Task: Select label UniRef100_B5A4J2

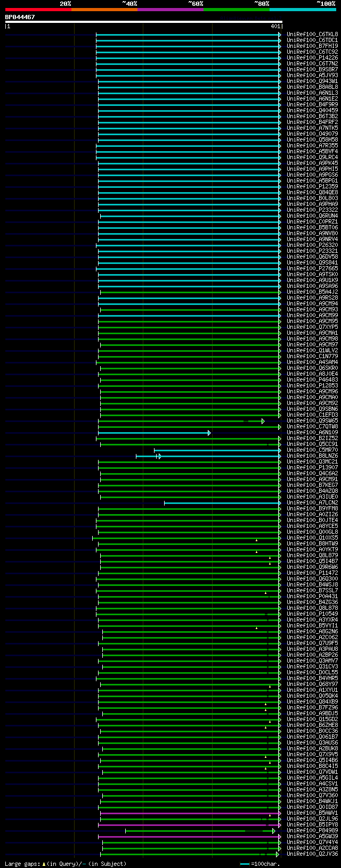Action: pos(312,292)
